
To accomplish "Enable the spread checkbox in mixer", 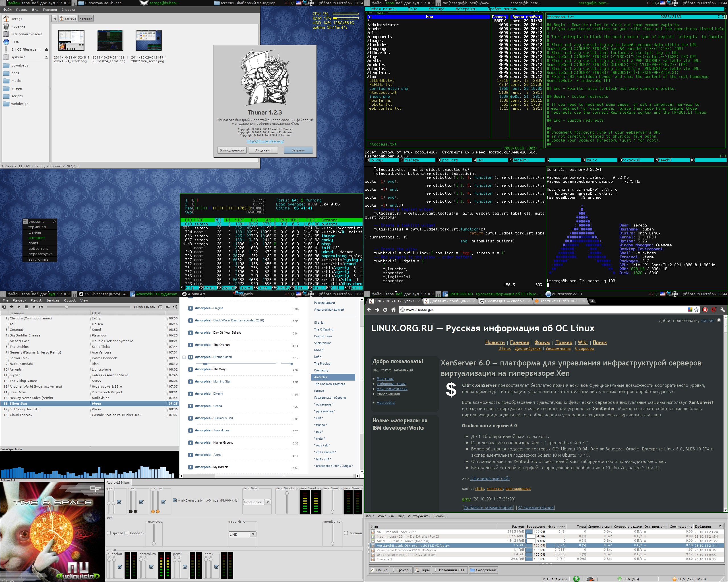I will pos(109,533).
